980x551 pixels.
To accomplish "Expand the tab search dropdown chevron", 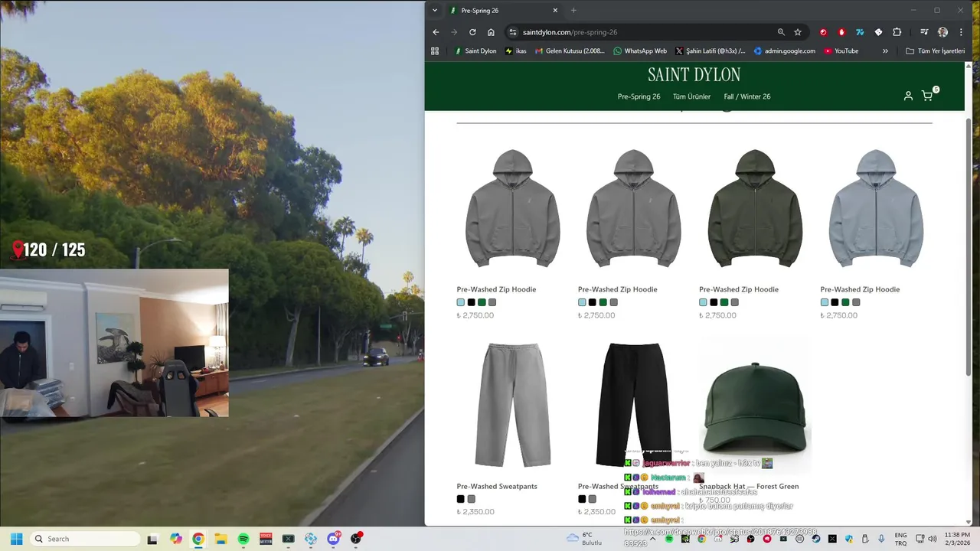I will 435,11.
